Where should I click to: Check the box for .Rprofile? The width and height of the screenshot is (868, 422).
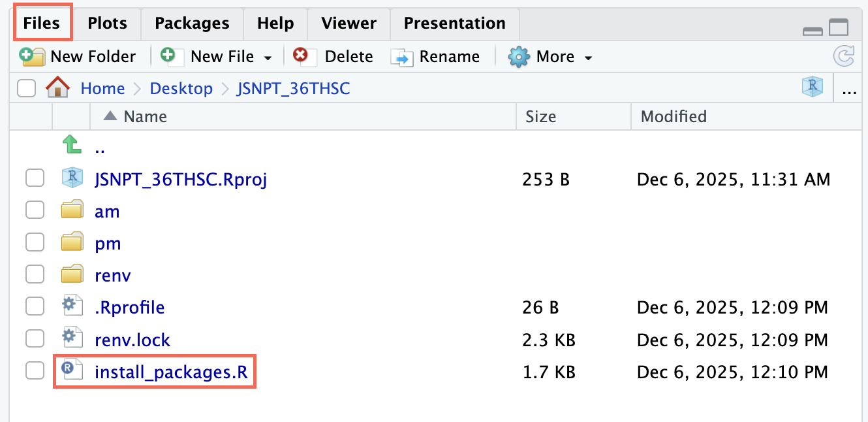[35, 306]
